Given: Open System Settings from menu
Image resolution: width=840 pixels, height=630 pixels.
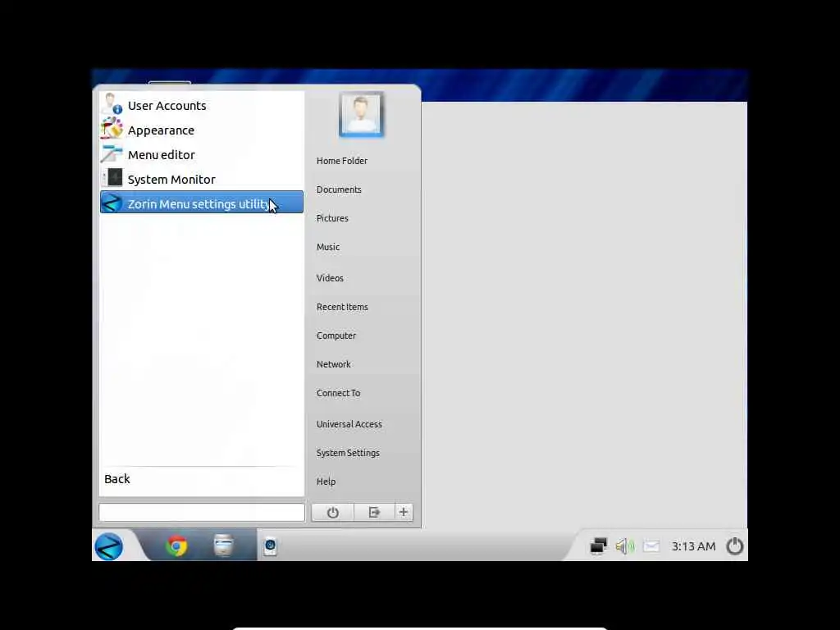Looking at the screenshot, I should (x=348, y=453).
